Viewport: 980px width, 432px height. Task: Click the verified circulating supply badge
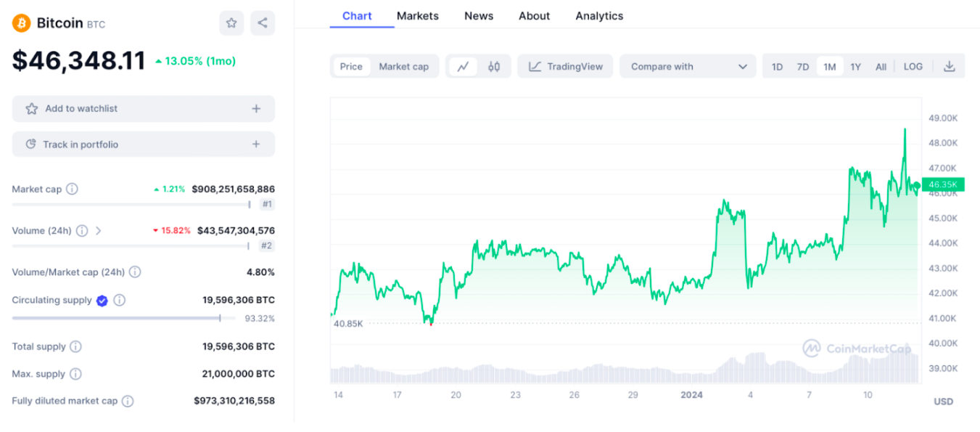click(x=102, y=300)
